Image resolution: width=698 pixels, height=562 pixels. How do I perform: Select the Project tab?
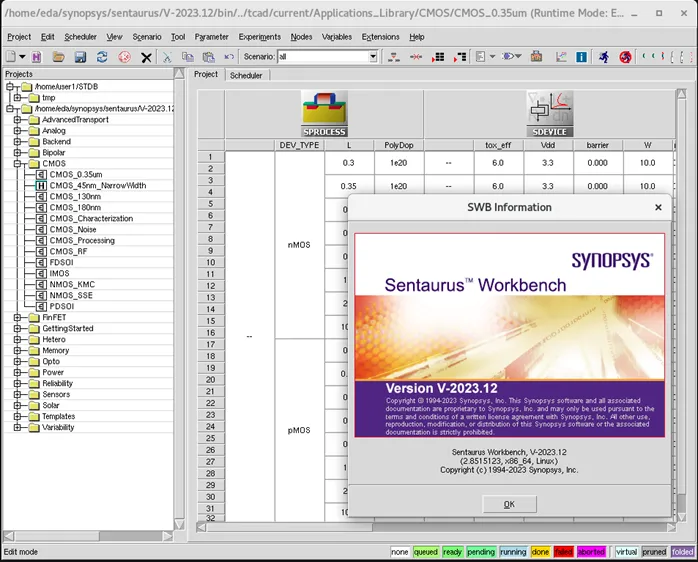coord(206,74)
